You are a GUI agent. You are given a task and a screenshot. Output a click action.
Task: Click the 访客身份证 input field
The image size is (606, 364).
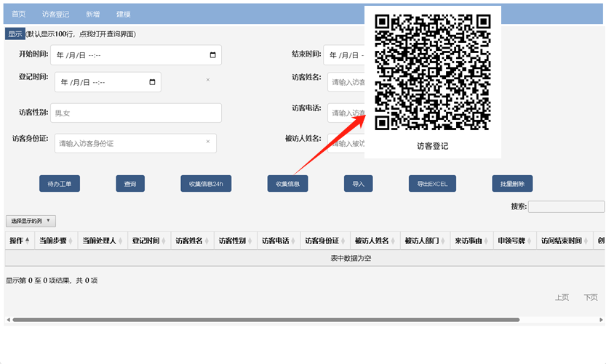click(x=135, y=143)
